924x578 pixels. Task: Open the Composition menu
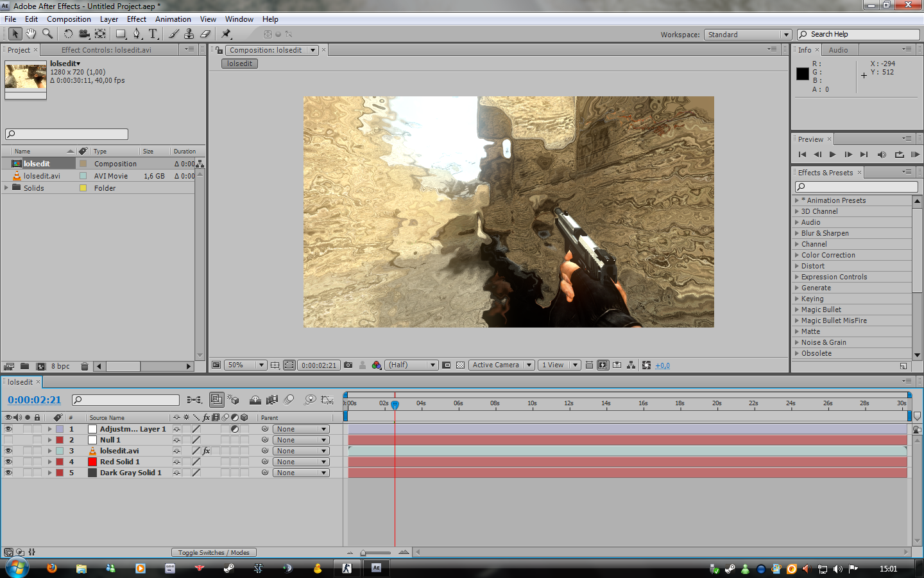pos(69,19)
